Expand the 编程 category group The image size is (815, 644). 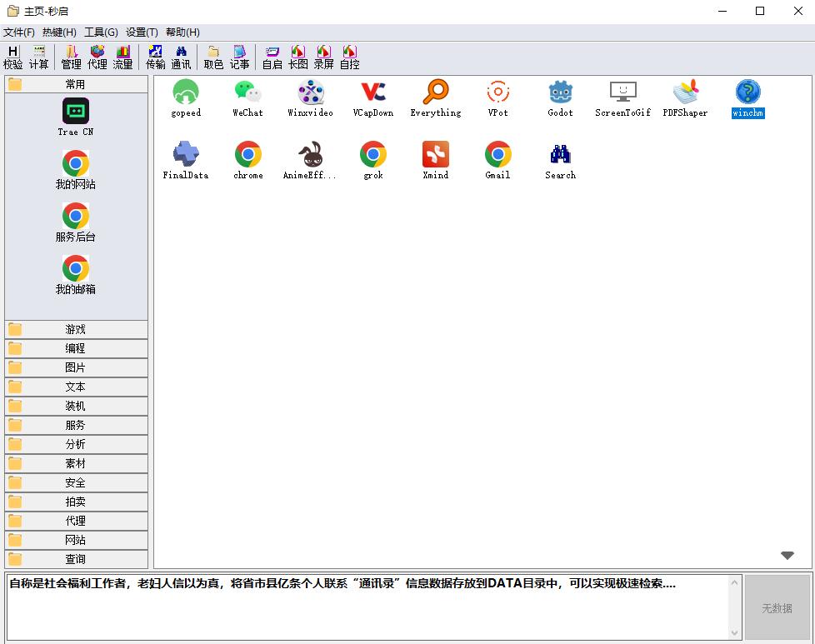click(76, 348)
